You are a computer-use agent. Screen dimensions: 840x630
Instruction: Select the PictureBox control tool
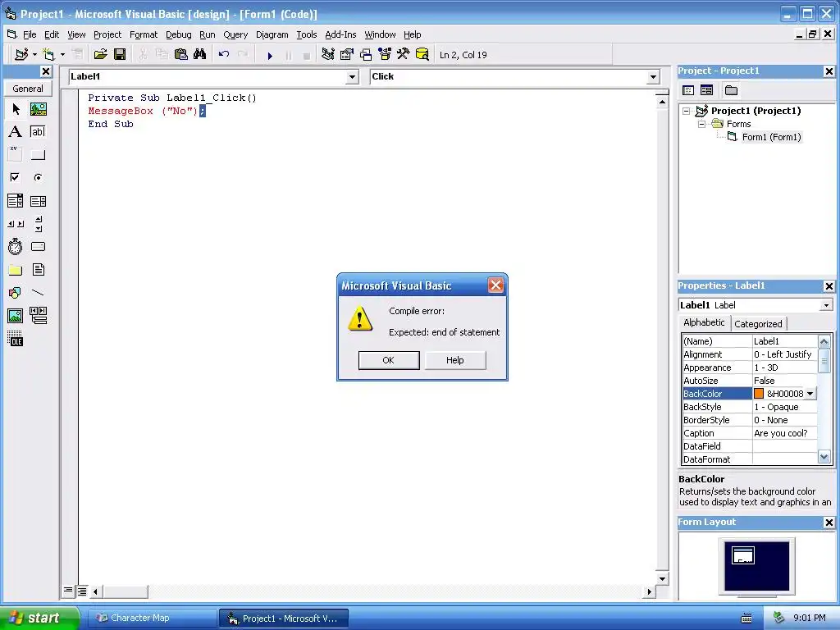coord(38,109)
